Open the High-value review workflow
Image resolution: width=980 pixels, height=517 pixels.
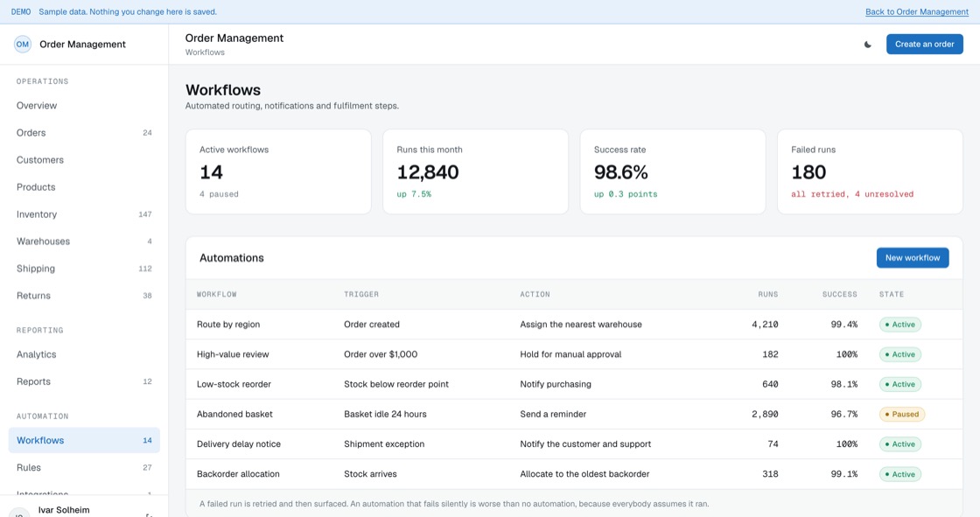pos(233,354)
